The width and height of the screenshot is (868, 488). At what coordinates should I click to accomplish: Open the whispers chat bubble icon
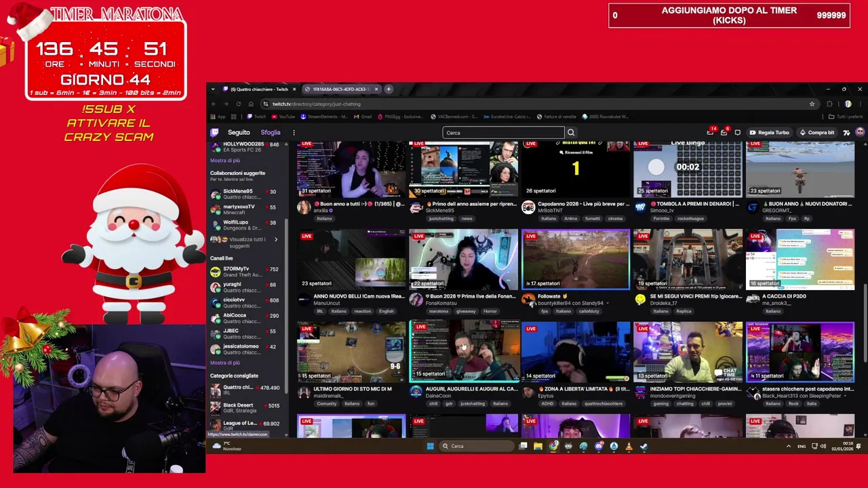coord(737,133)
